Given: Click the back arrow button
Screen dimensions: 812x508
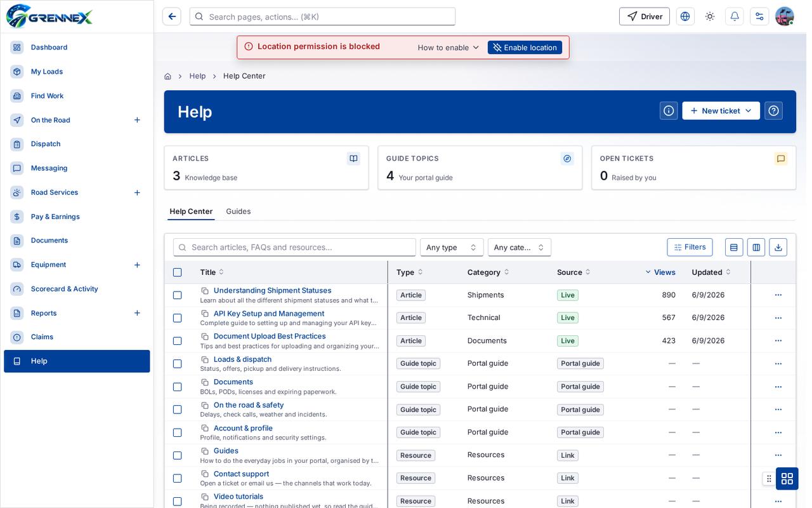Looking at the screenshot, I should click(x=171, y=17).
